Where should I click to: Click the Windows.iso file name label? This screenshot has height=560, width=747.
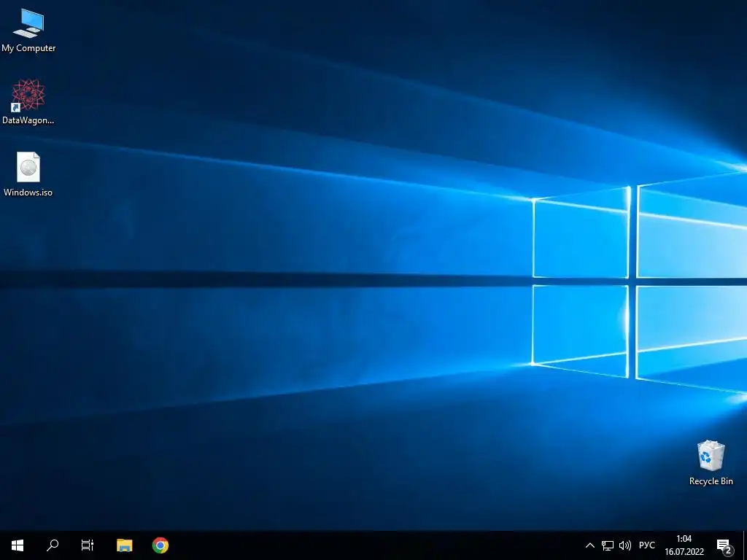28,192
